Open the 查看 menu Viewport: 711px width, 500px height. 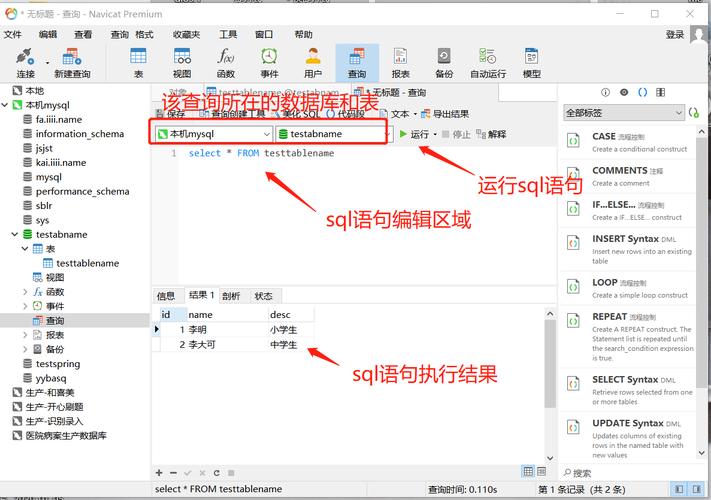[83, 34]
